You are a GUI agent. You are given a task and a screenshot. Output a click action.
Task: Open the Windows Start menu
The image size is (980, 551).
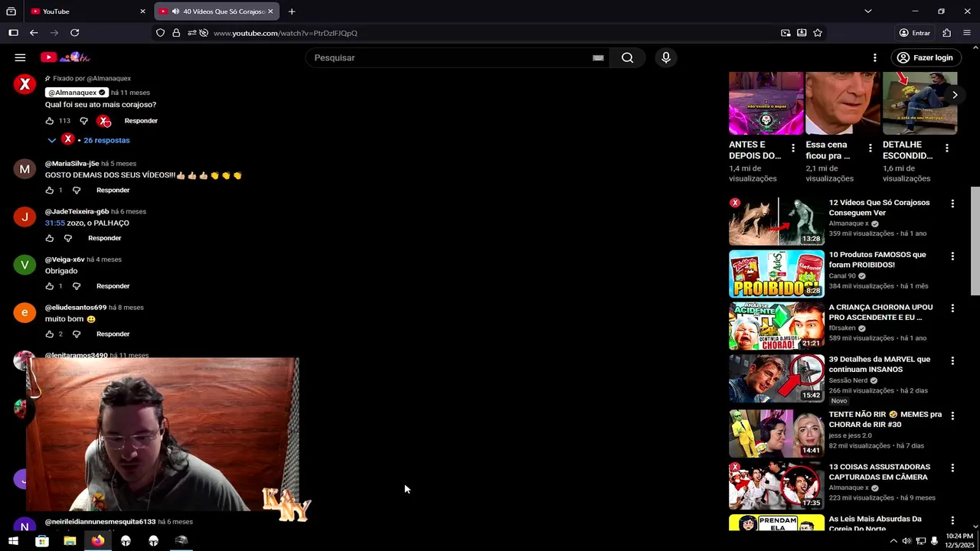pos(13,541)
